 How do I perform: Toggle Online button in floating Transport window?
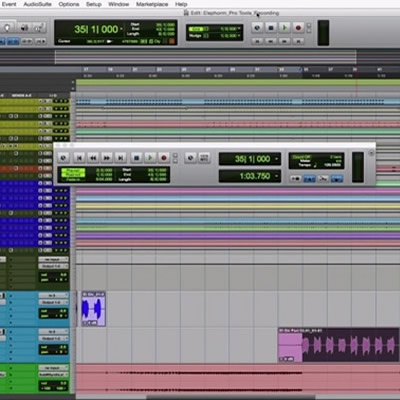[63, 158]
